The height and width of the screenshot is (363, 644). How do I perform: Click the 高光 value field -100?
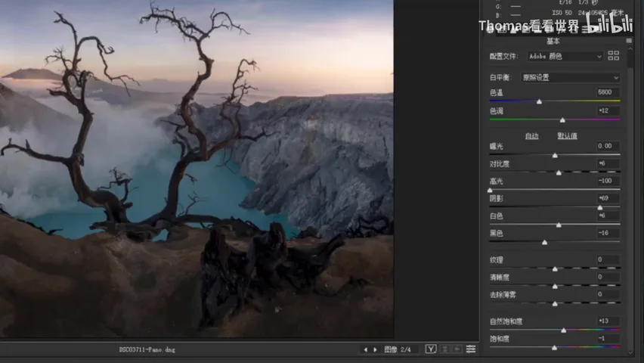click(608, 181)
